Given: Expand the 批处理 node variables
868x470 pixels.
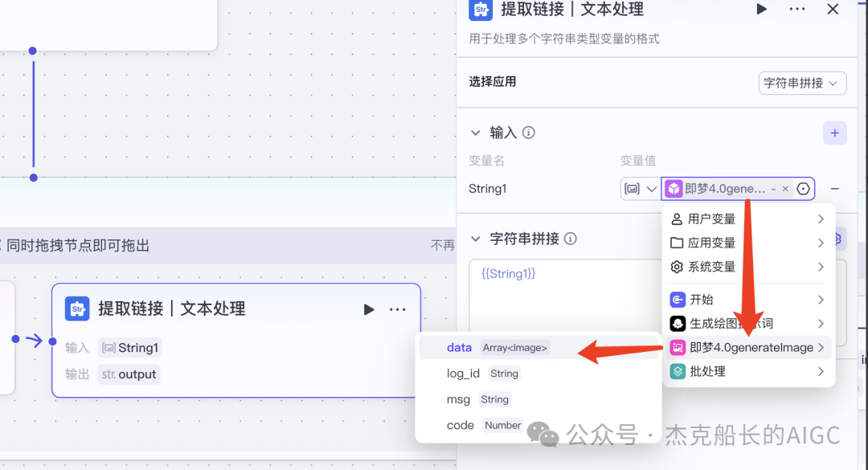Looking at the screenshot, I should click(748, 371).
